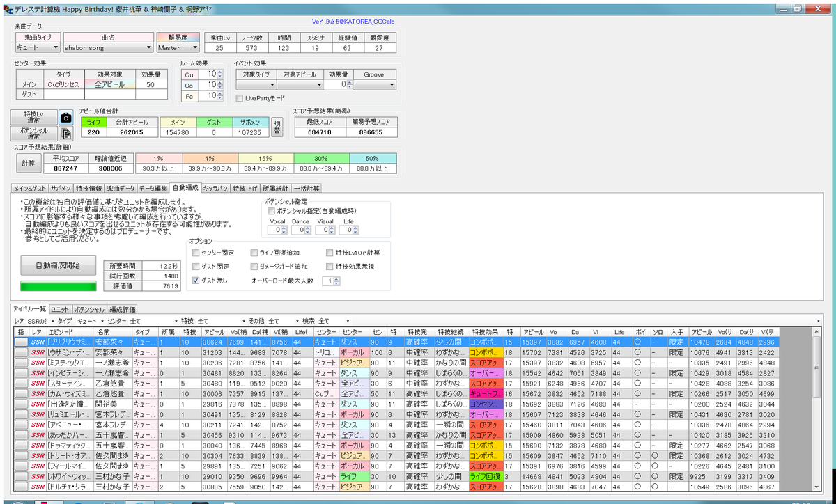This screenshot has height=504, width=836.
Task: Click the 特技Lv 通常 button
Action: pos(33,118)
